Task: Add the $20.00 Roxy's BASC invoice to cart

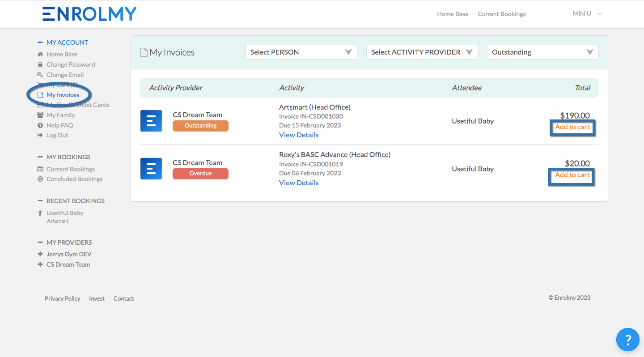Action: pyautogui.click(x=572, y=175)
